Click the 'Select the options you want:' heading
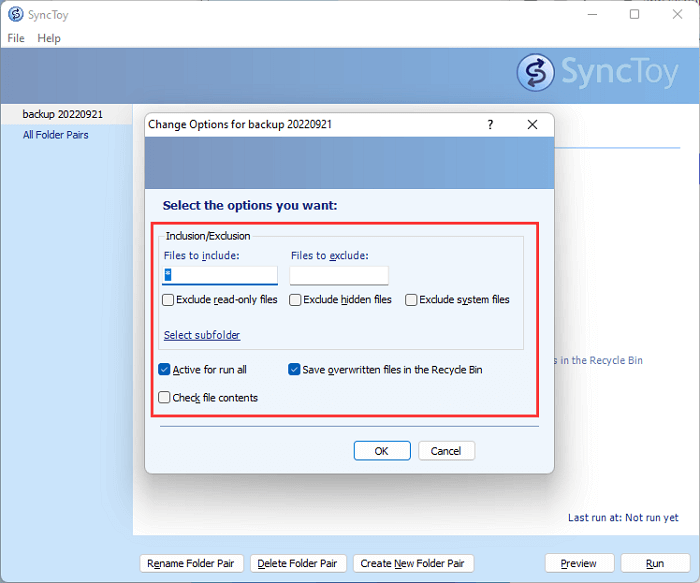 pyautogui.click(x=250, y=205)
